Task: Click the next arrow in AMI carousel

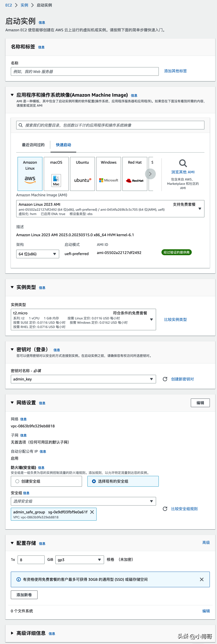Action: [150, 174]
